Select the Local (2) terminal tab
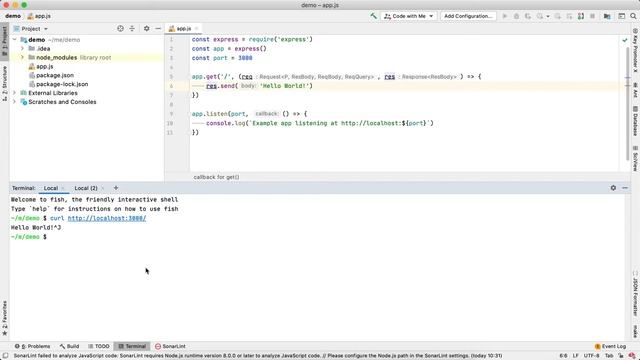This screenshot has width=640, height=360. (86, 188)
